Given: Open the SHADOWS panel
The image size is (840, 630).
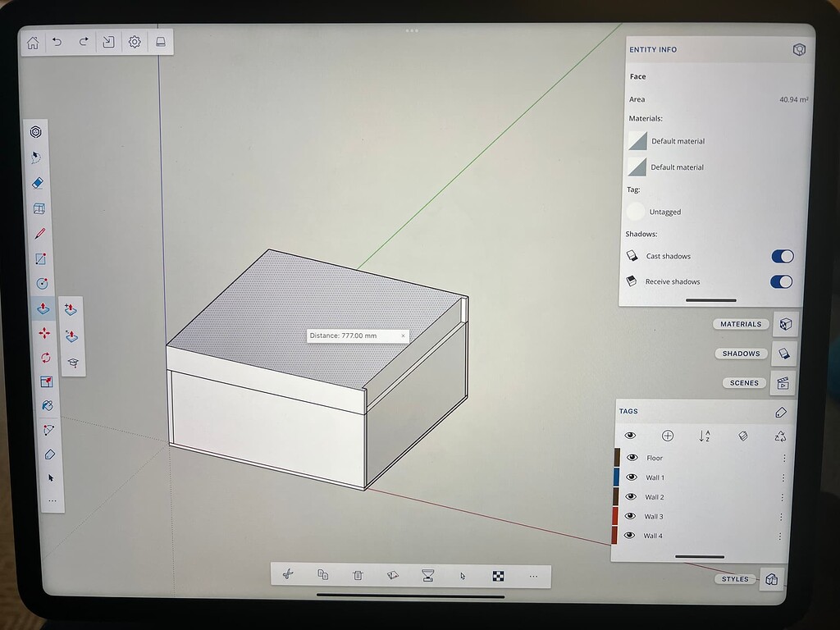Looking at the screenshot, I should pos(740,354).
